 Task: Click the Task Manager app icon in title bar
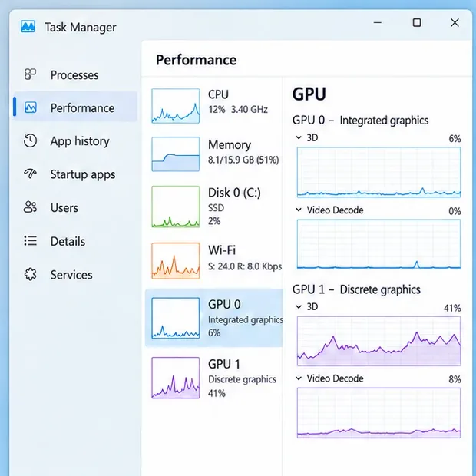[x=28, y=27]
